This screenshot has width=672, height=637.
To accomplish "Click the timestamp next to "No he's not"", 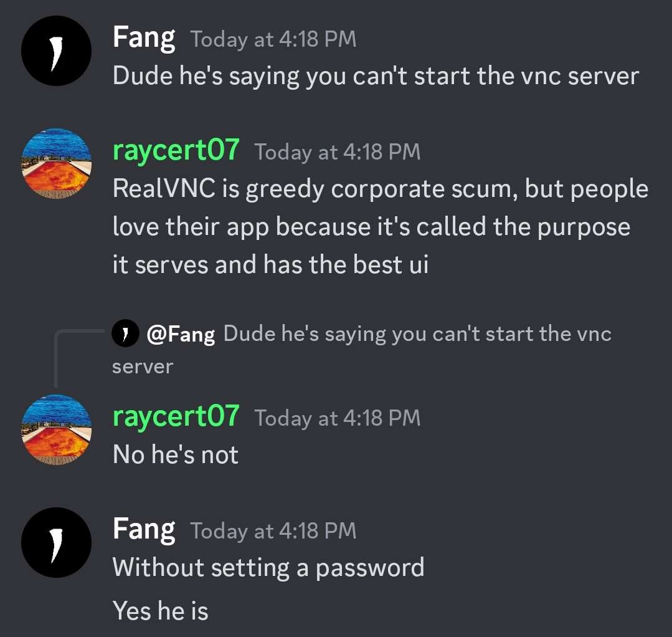I will tap(338, 419).
